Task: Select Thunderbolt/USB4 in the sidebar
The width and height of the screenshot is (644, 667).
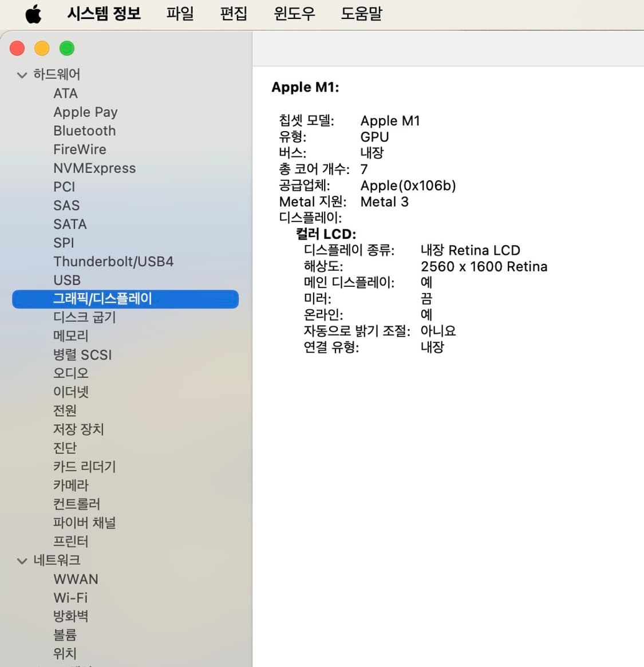Action: tap(113, 261)
